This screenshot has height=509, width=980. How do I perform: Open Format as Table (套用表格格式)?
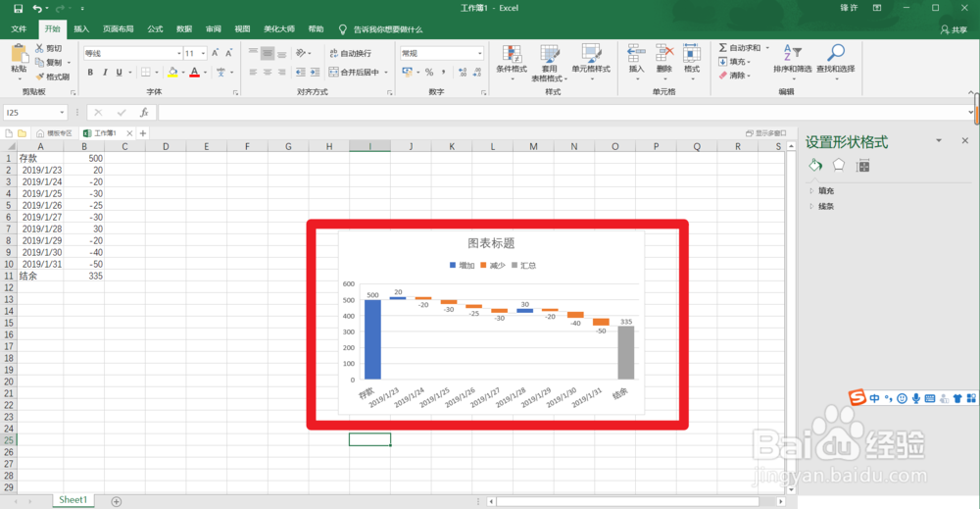tap(550, 63)
